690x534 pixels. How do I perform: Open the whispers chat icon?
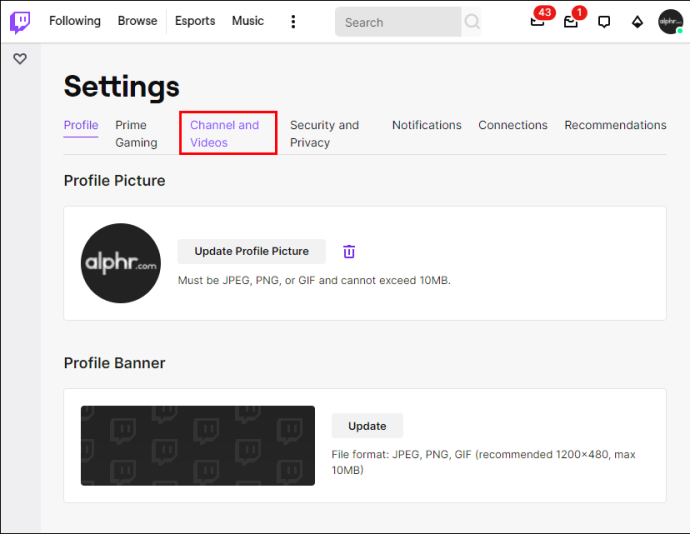click(604, 22)
